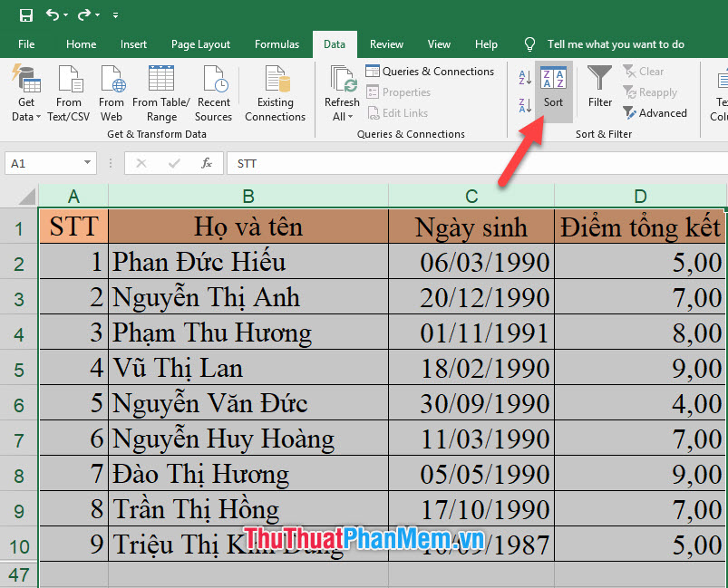
Task: Switch to the Formulas tab
Action: pyautogui.click(x=277, y=43)
